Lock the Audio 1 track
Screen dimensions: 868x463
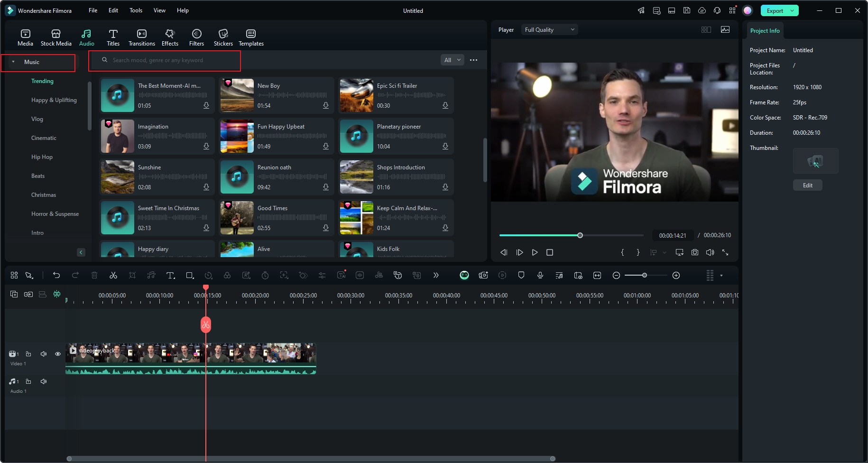(28, 381)
